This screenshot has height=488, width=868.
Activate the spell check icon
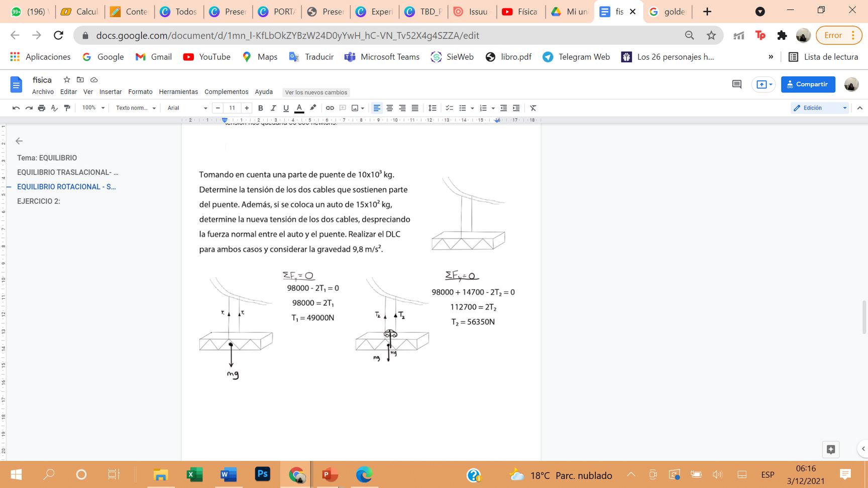click(54, 108)
